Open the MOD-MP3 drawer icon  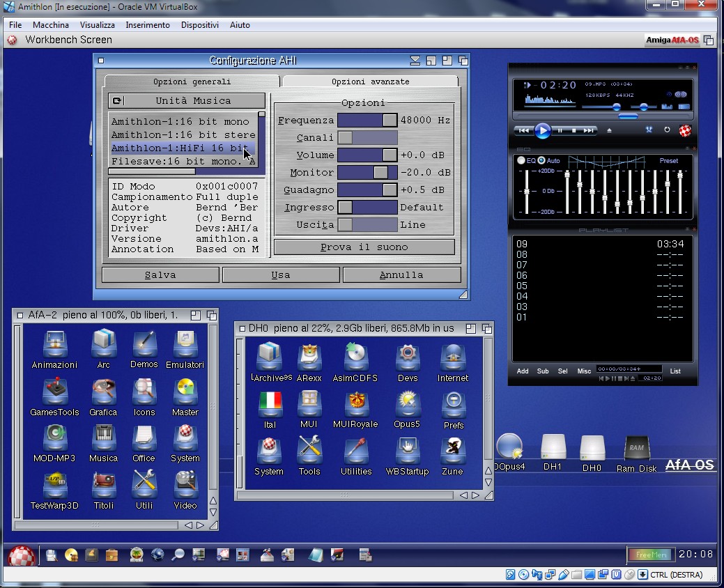click(x=54, y=438)
